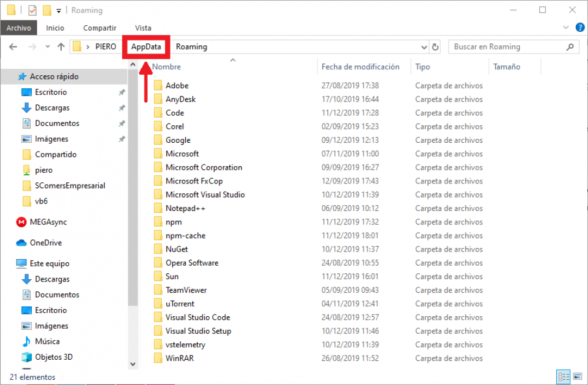Select the Visual Studio Code folder name
Image resolution: width=588 pixels, height=385 pixels.
coord(198,317)
